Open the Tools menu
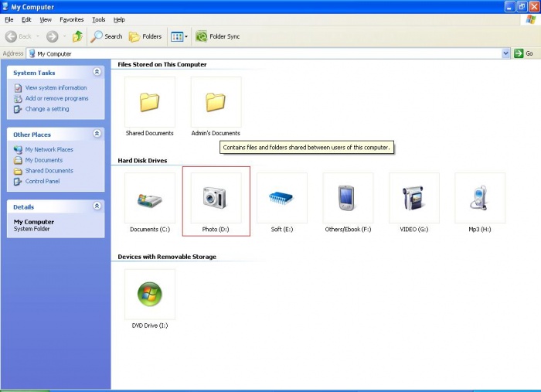 (x=99, y=19)
